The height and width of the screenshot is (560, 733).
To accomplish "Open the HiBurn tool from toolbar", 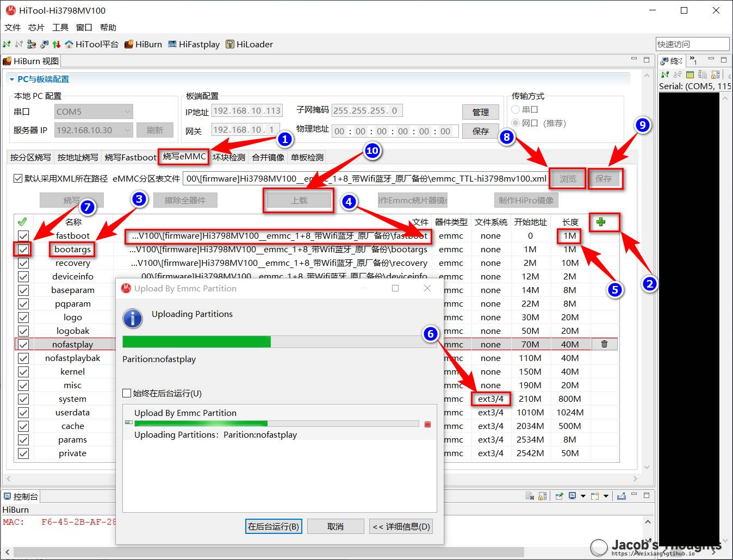I will [143, 45].
